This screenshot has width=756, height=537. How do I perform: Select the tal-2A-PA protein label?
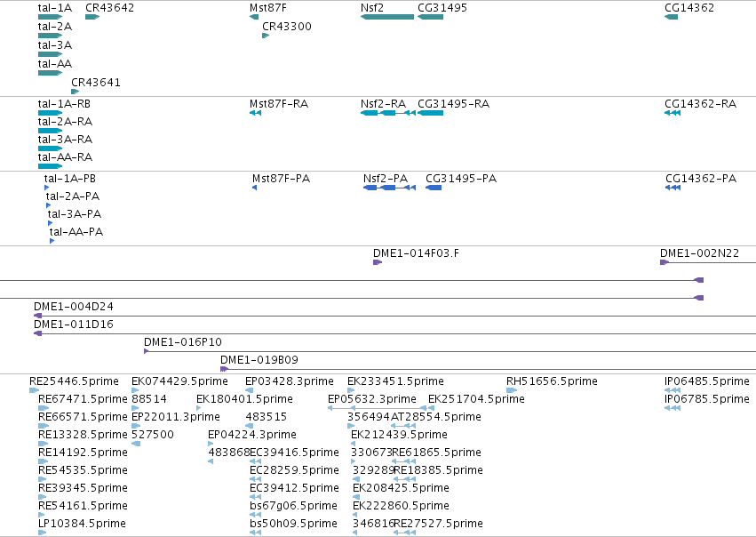tap(73, 196)
